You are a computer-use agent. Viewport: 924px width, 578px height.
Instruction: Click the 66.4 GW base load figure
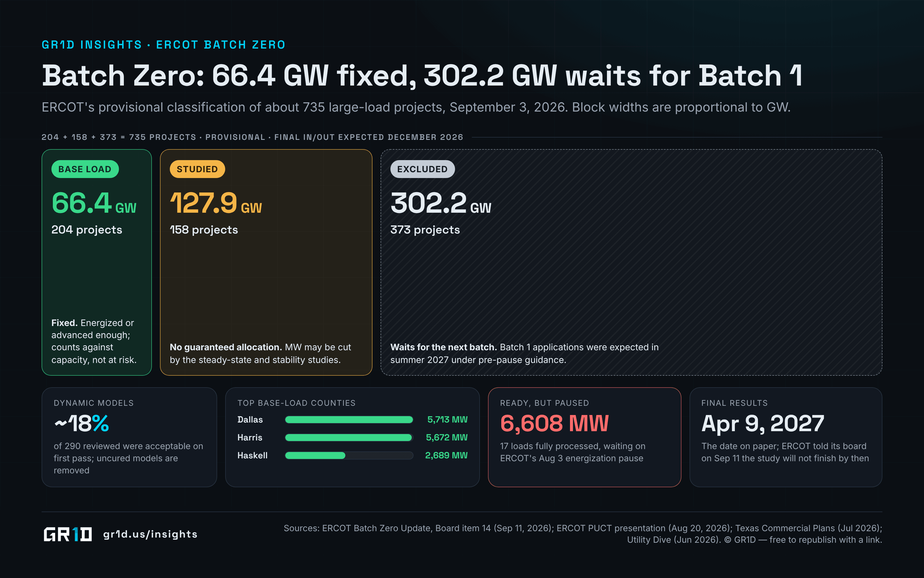(94, 203)
